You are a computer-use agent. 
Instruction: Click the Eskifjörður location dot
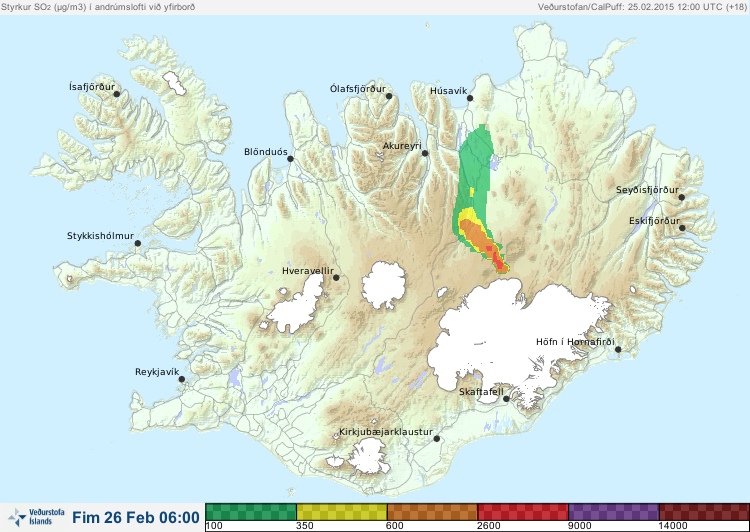point(682,228)
